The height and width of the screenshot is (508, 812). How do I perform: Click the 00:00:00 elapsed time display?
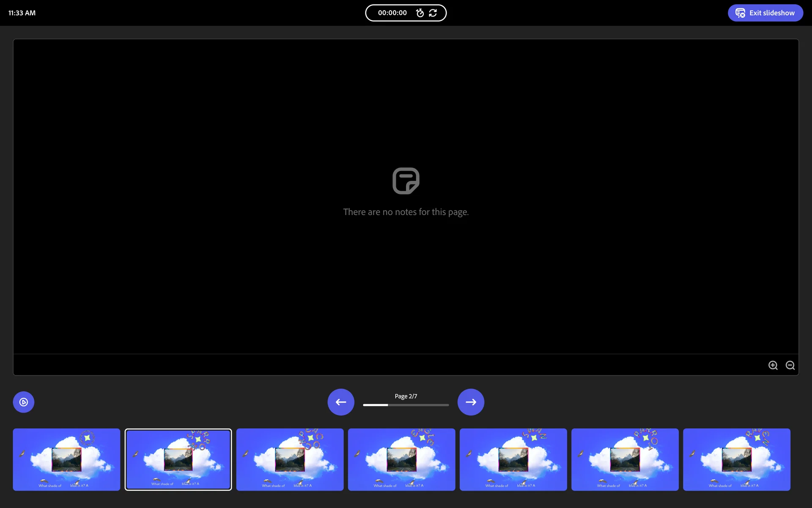pos(392,13)
